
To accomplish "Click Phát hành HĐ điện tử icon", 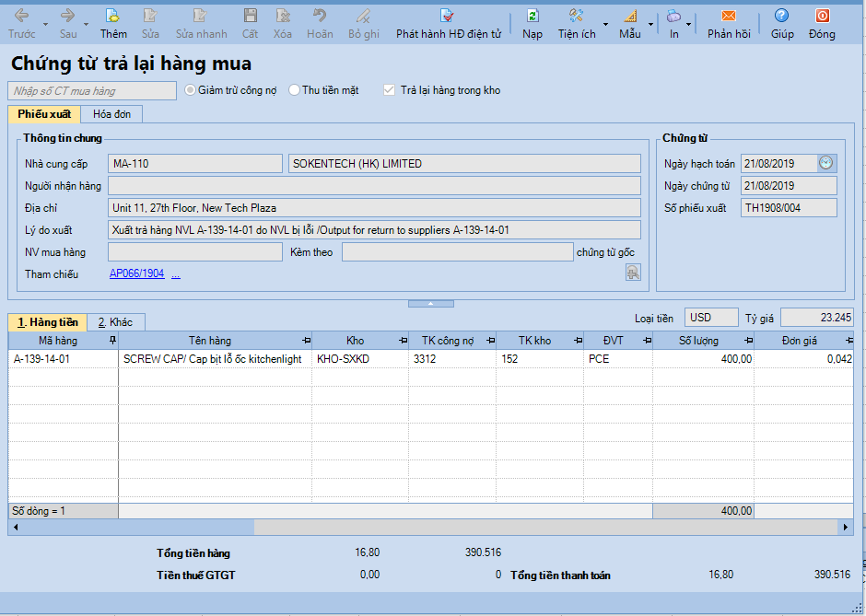I will tap(448, 17).
